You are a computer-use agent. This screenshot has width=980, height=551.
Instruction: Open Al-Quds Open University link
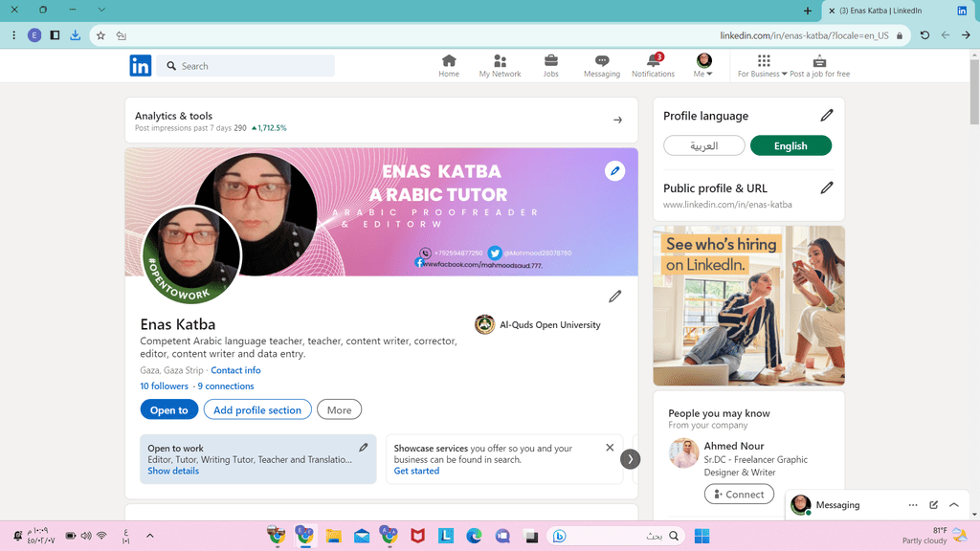tap(538, 325)
